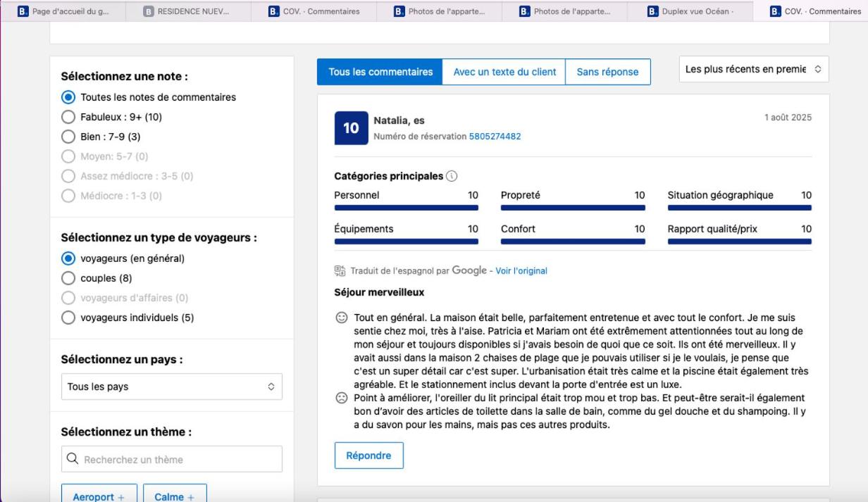Click the Google translate icon
This screenshot has height=502, width=868.
click(x=340, y=271)
